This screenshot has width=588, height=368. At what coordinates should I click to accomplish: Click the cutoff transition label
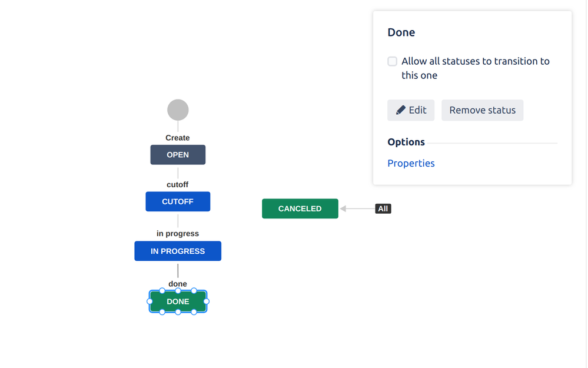point(177,184)
